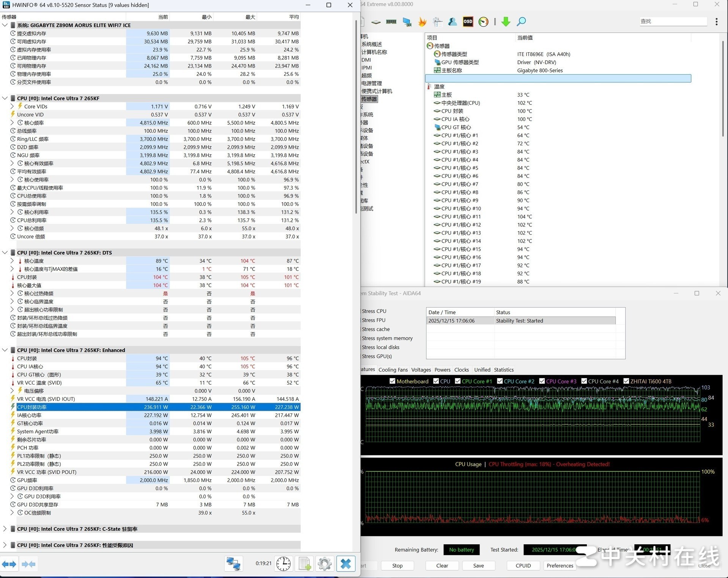Screen dimensions: 728x578
Task: Click the Preferences button
Action: pos(560,565)
